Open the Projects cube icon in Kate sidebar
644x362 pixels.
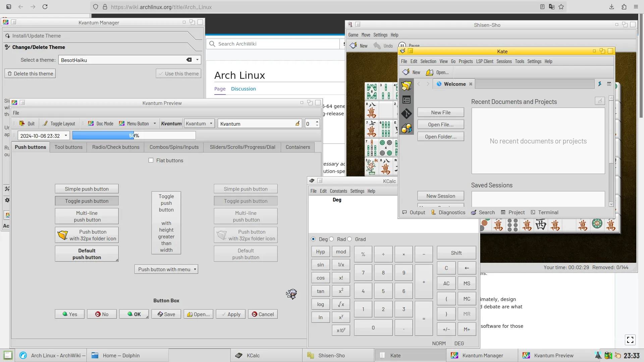pyautogui.click(x=406, y=128)
